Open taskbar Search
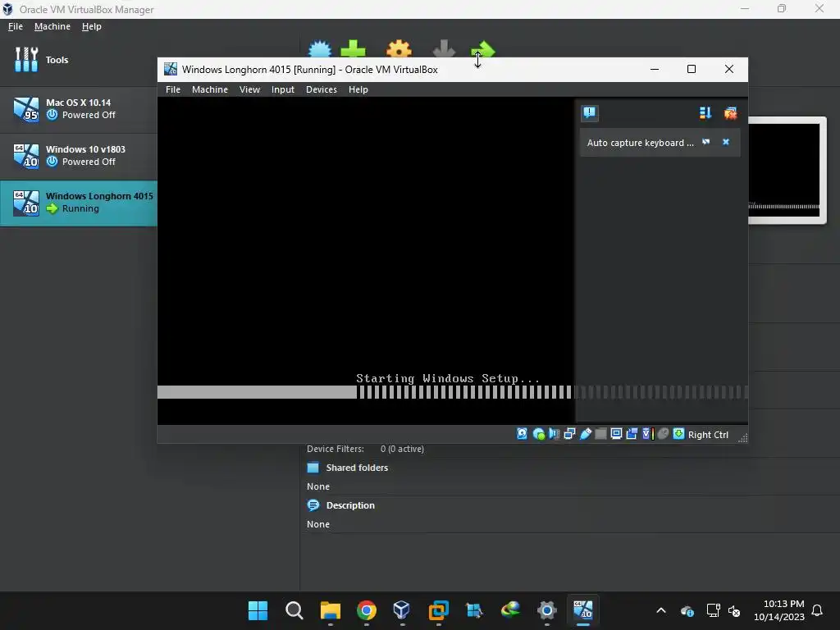Screen dimensions: 840x630 point(294,610)
